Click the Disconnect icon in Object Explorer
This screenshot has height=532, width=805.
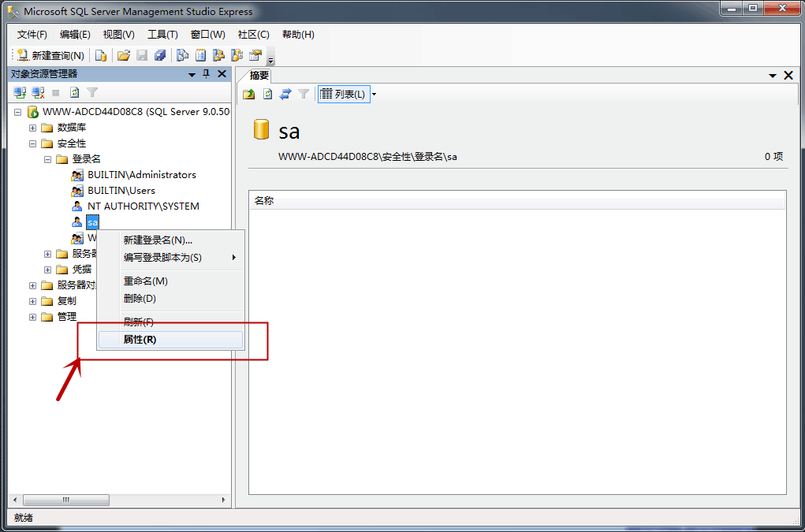(x=38, y=93)
